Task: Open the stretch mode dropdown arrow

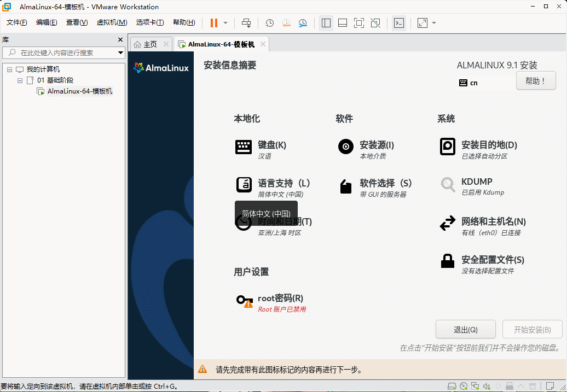Action: (434, 23)
